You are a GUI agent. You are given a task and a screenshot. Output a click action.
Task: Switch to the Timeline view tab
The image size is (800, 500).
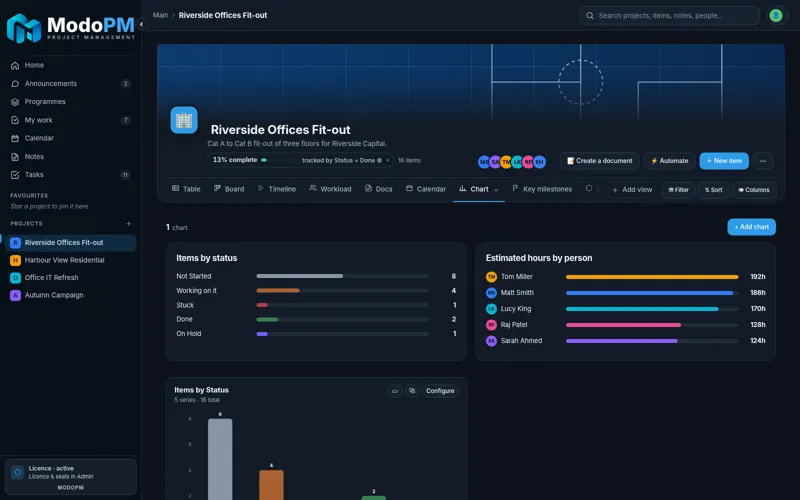pyautogui.click(x=277, y=189)
